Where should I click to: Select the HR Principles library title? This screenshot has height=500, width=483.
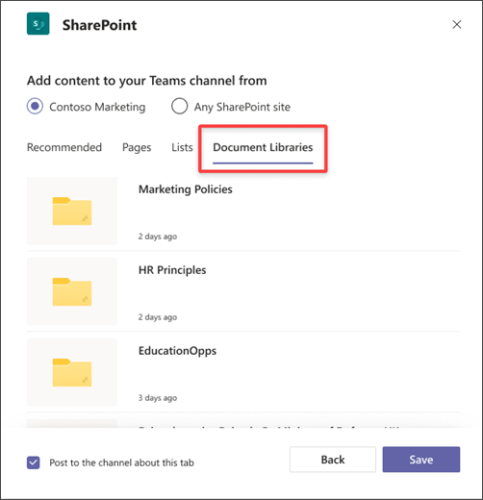[x=172, y=270]
